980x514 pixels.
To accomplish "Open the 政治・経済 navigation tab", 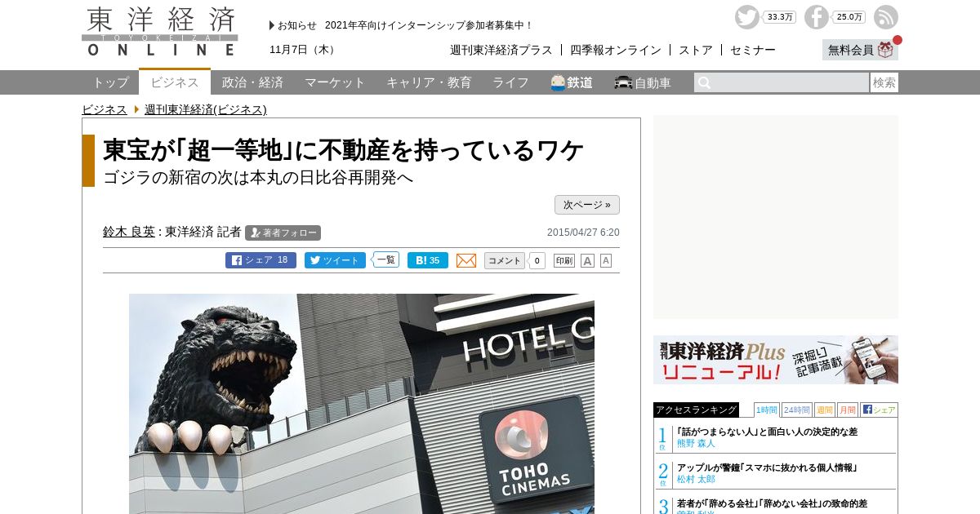I will 252,82.
